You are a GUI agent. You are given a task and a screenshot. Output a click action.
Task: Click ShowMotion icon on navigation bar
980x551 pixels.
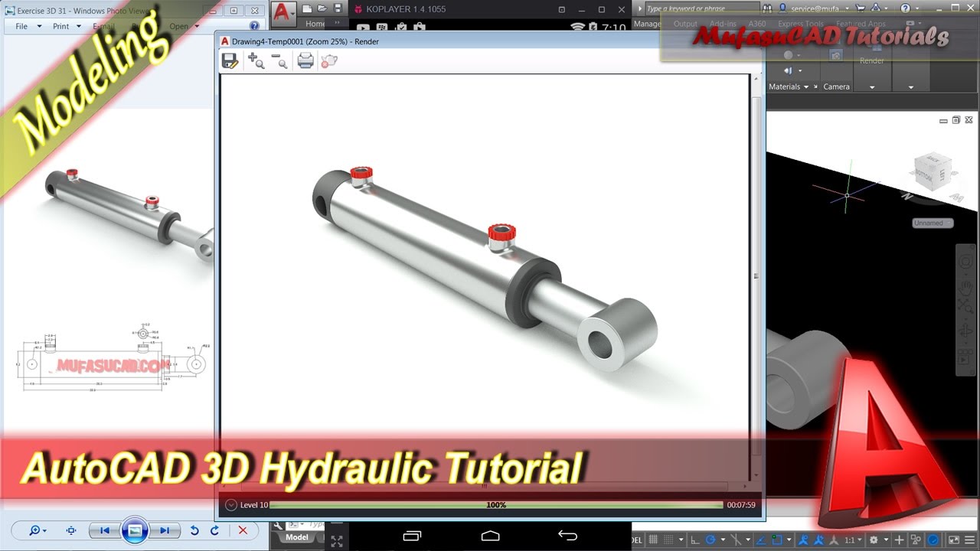tap(965, 359)
